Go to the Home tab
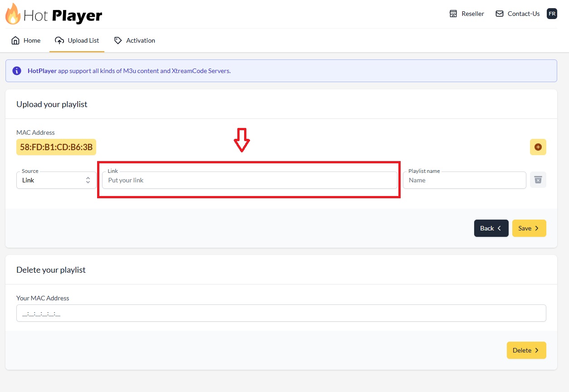Image resolution: width=569 pixels, height=392 pixels. click(26, 40)
